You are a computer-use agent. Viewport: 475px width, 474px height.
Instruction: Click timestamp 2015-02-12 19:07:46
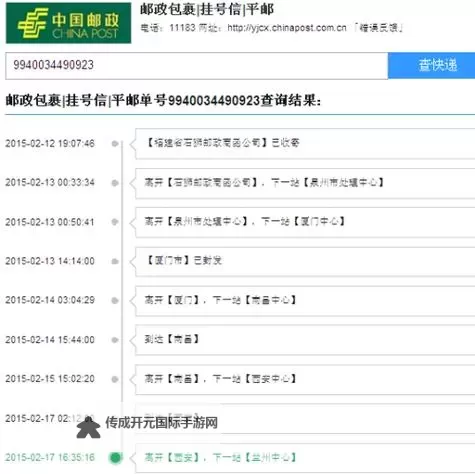point(50,143)
